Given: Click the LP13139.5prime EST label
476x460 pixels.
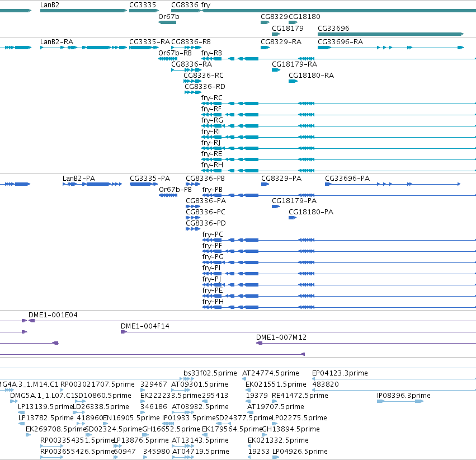Looking at the screenshot, I should 45,407.
